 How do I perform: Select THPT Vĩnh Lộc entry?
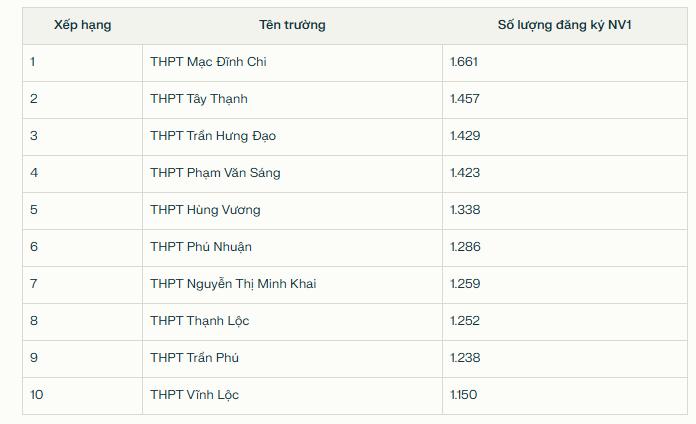[x=194, y=395]
